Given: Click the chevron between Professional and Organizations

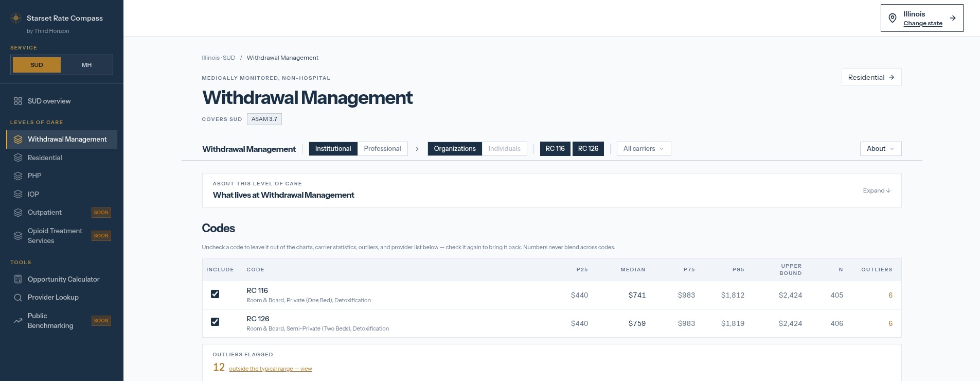Looking at the screenshot, I should point(417,149).
